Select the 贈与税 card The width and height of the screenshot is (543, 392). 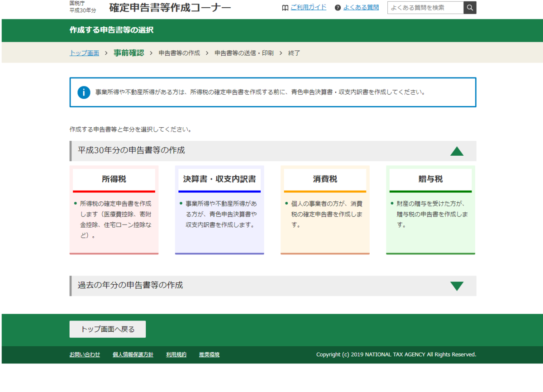pos(430,210)
